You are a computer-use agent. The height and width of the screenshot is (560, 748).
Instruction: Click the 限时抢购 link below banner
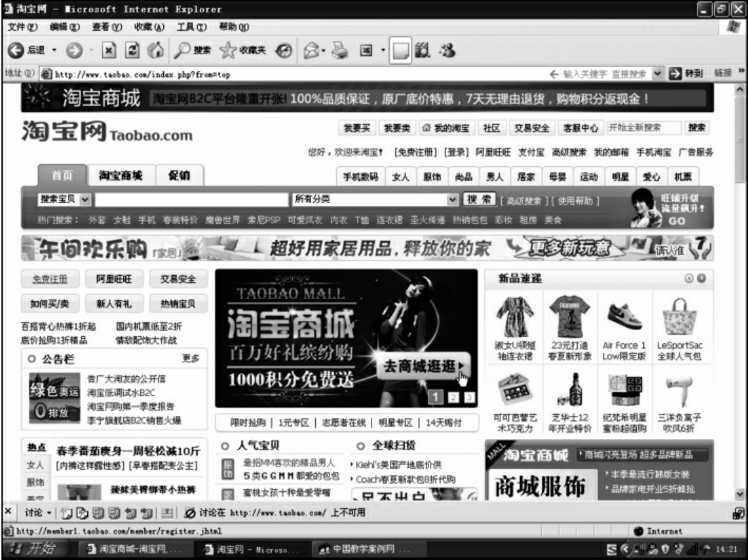248,422
